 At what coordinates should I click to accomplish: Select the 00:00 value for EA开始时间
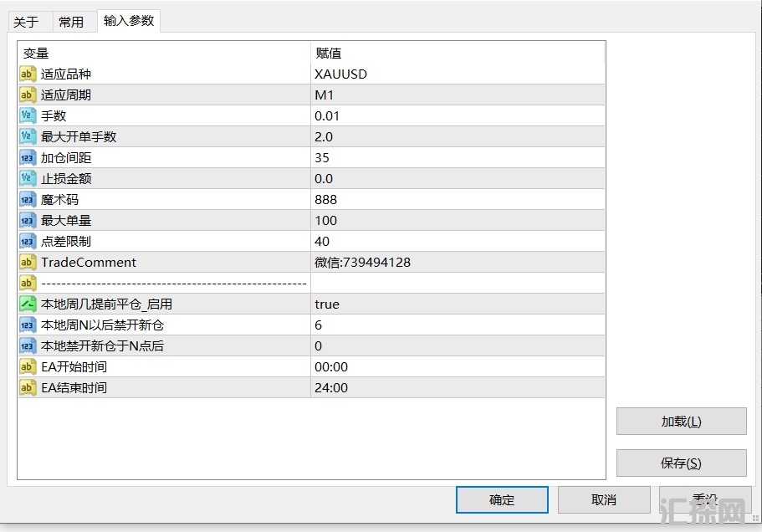[x=458, y=366]
